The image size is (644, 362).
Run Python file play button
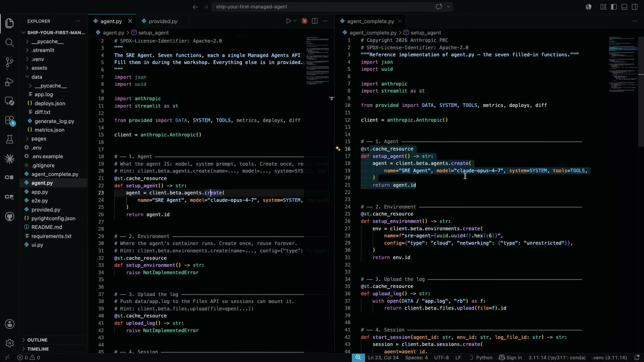pos(288,21)
